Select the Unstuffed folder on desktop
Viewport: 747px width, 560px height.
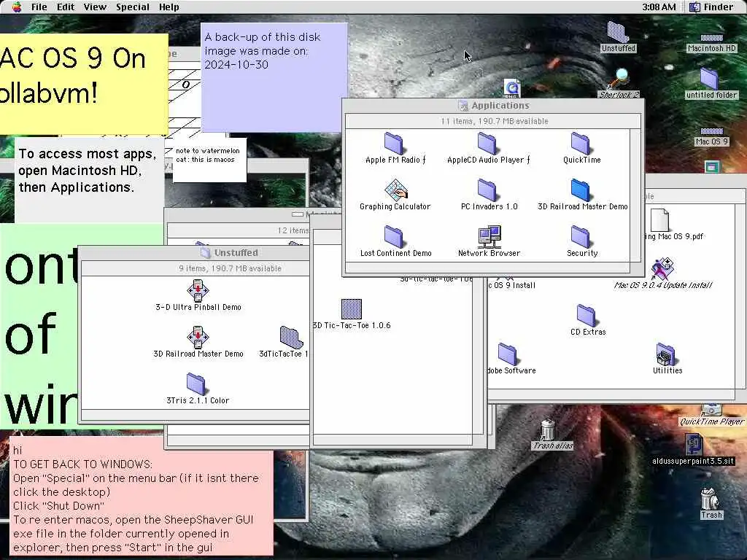tap(618, 32)
